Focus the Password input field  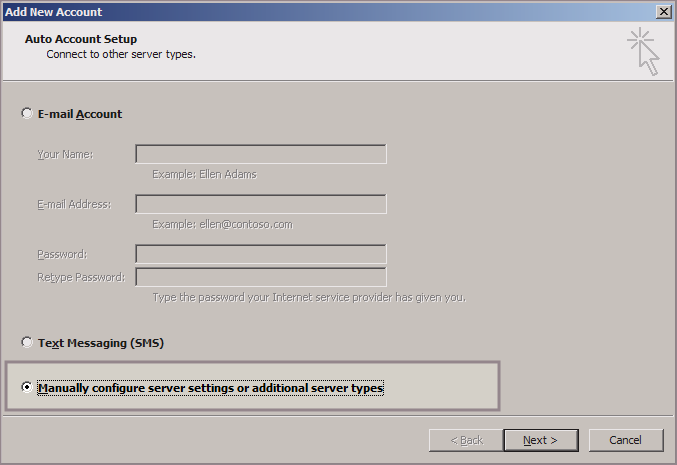click(x=261, y=254)
